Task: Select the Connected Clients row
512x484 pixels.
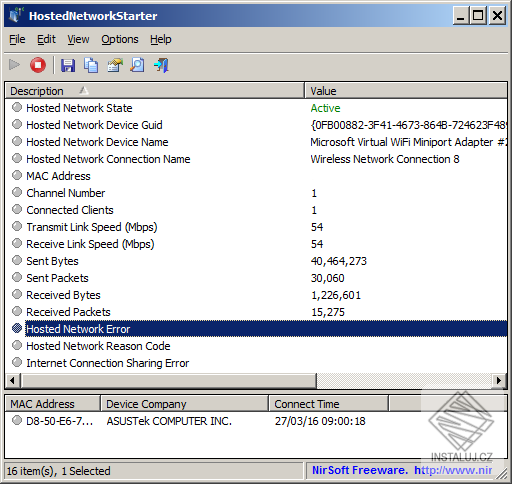Action: click(x=256, y=210)
